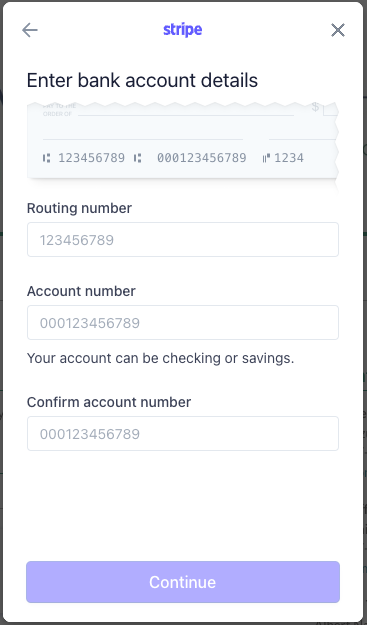Click the Continue button
367x625 pixels.
[x=183, y=582]
